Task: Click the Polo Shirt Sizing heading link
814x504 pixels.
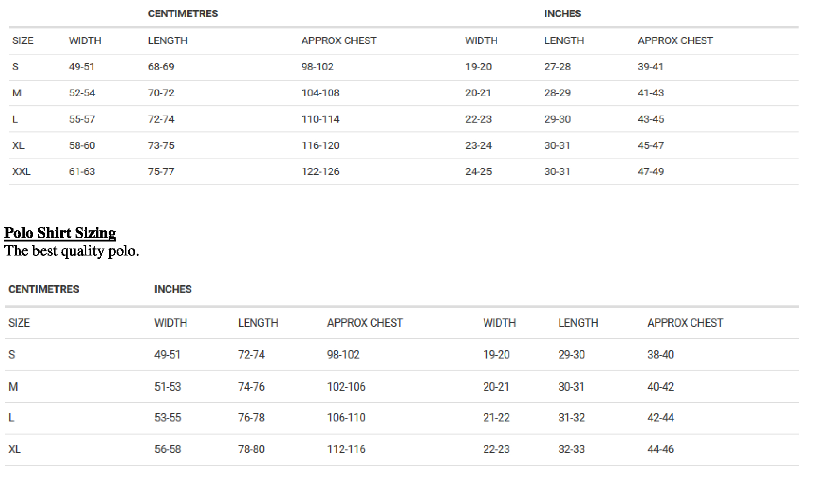Action: (60, 233)
